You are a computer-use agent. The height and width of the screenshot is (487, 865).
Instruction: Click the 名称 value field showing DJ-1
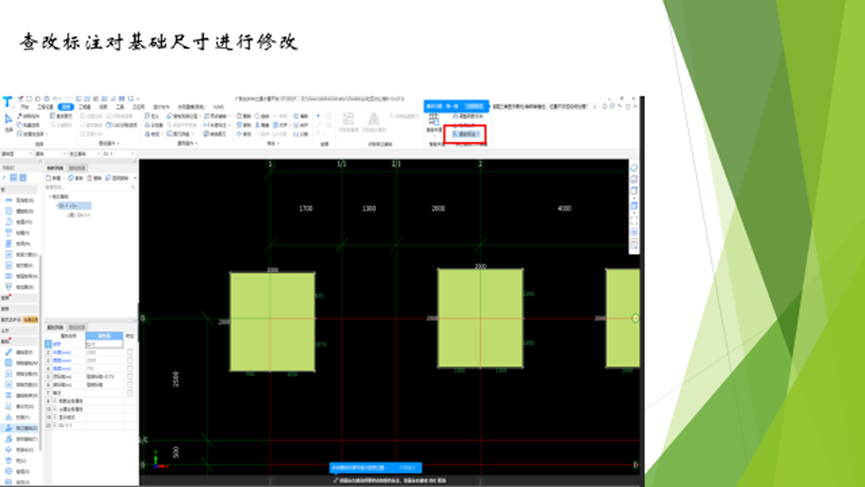(x=104, y=345)
